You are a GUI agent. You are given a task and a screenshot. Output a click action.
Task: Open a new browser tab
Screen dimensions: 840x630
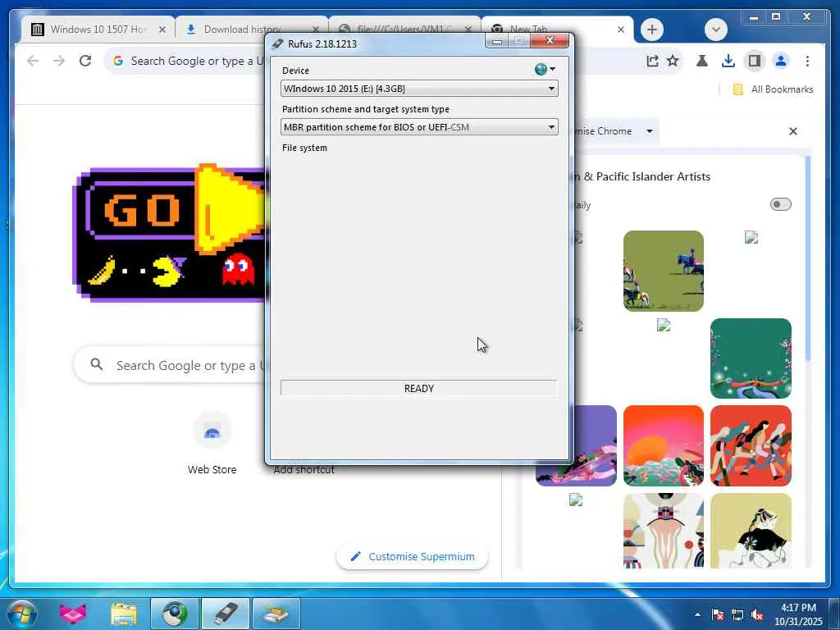pos(652,30)
